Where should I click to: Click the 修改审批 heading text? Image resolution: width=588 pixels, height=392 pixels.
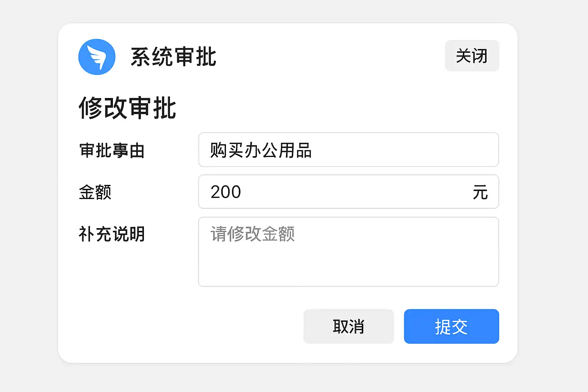127,108
